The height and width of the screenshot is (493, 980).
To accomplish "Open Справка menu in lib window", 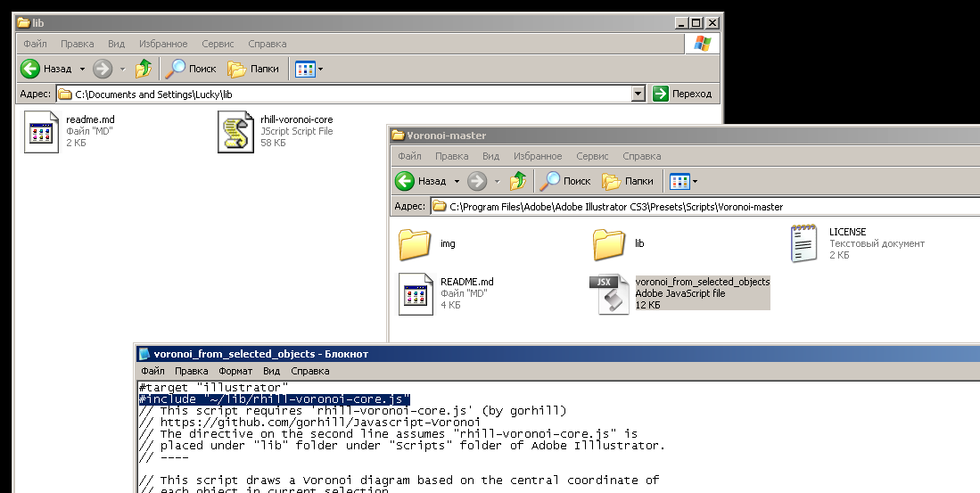I will [267, 44].
